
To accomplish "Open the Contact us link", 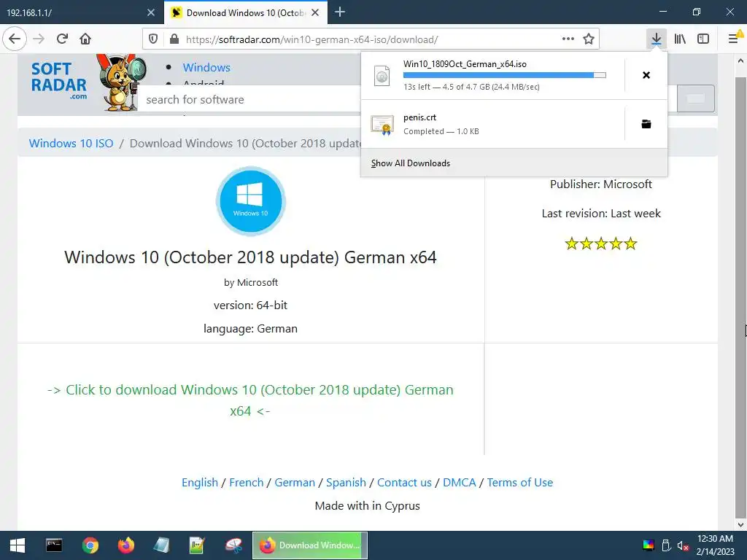I will [x=404, y=483].
